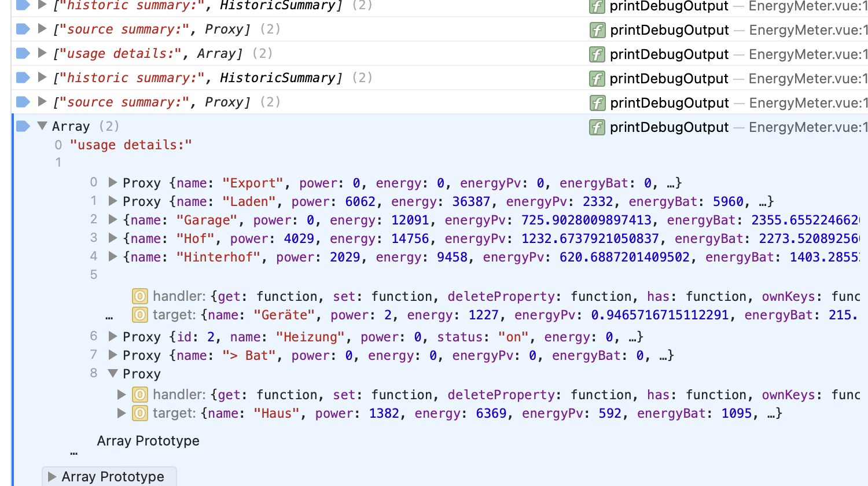This screenshot has height=486, width=868.
Task: Click the object icon of handler above Geräte target
Action: coord(140,296)
